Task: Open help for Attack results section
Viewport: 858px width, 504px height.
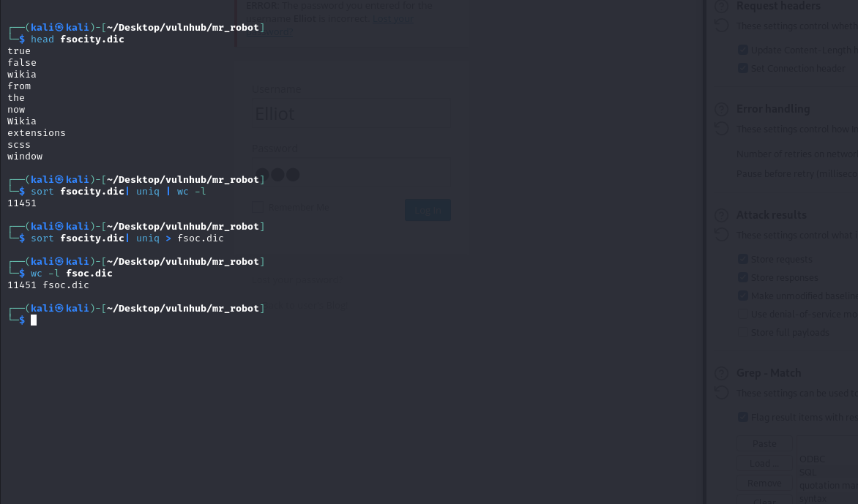Action: tap(720, 214)
